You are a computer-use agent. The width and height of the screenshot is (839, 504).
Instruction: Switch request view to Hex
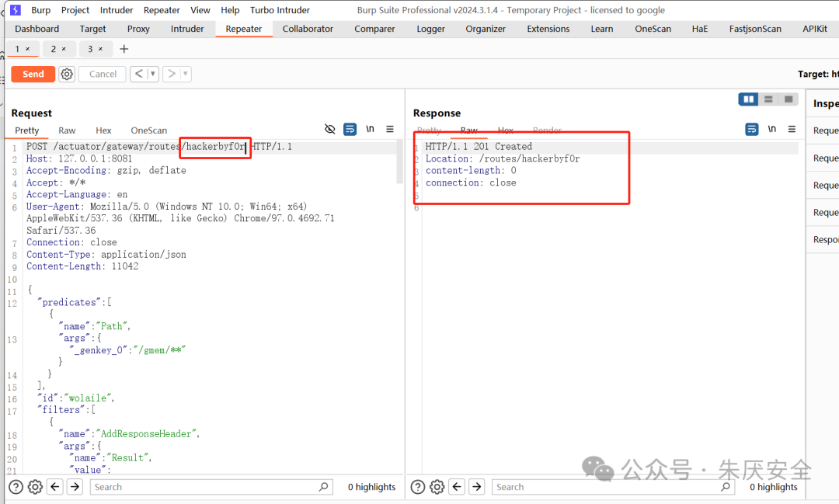point(103,130)
